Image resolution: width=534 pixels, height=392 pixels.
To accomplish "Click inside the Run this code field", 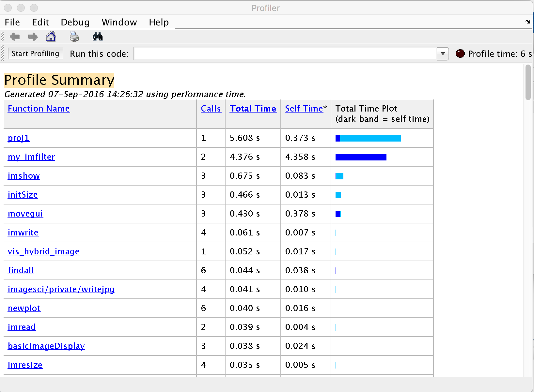I will [x=285, y=53].
